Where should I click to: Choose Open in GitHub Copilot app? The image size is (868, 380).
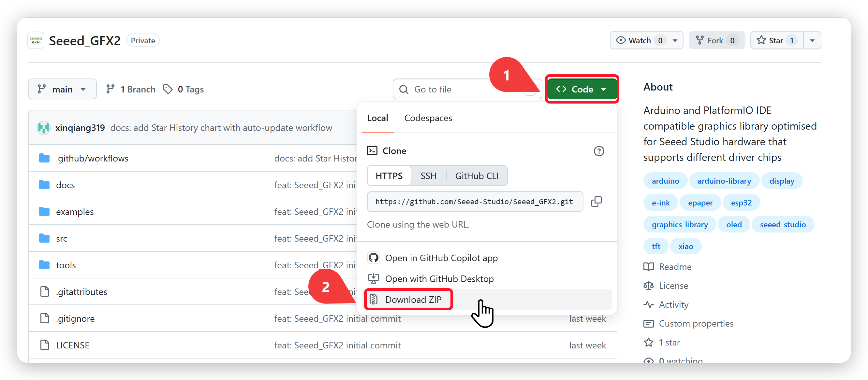tap(488, 258)
